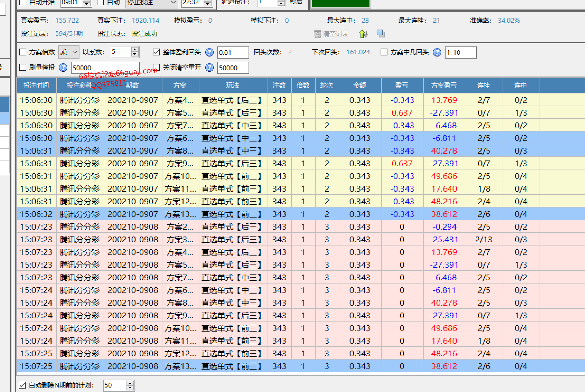This screenshot has height=392, width=585.
Task: Click the 整体盈利回头 field showing 0.01
Action: pyautogui.click(x=233, y=52)
